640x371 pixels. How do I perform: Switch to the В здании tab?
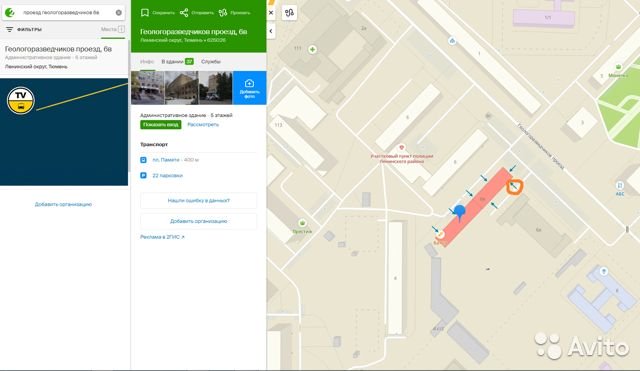pyautogui.click(x=177, y=62)
